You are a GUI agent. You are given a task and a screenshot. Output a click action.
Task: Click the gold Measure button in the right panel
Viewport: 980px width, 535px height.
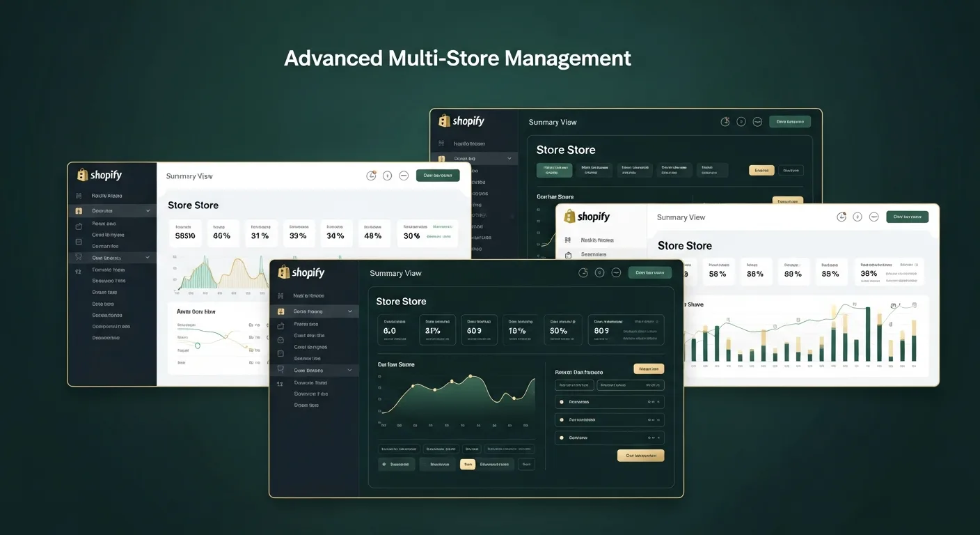(649, 369)
